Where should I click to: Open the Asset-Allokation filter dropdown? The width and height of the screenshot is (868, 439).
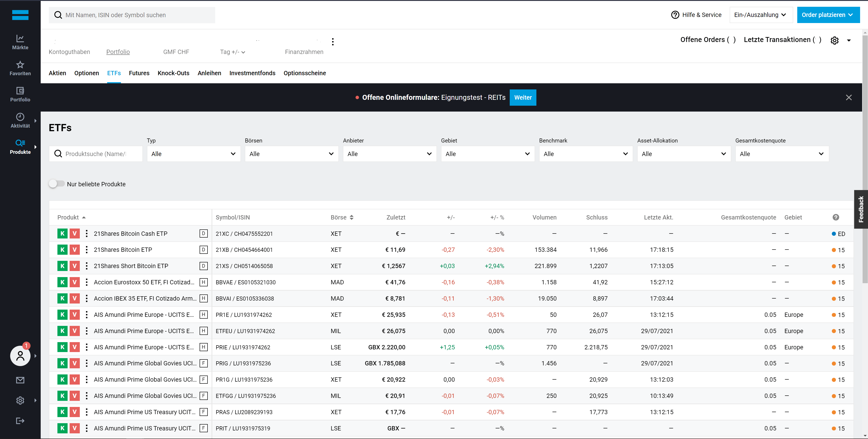684,154
